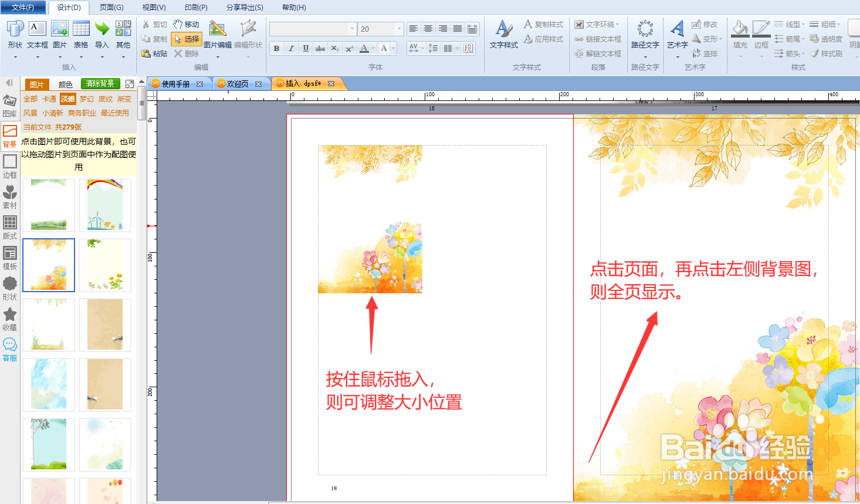This screenshot has width=860, height=504.
Task: Click 粘贴 paste in the ribbon
Action: tap(155, 53)
